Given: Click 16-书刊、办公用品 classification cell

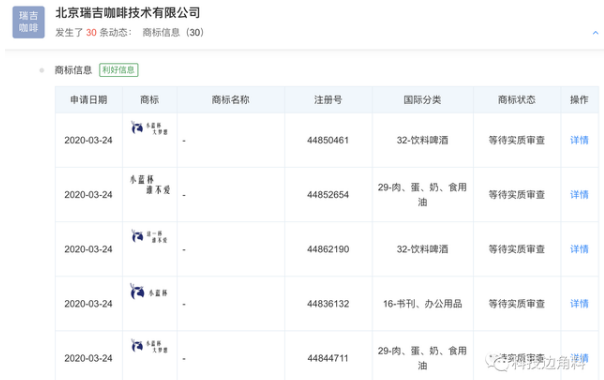Looking at the screenshot, I should [x=422, y=304].
